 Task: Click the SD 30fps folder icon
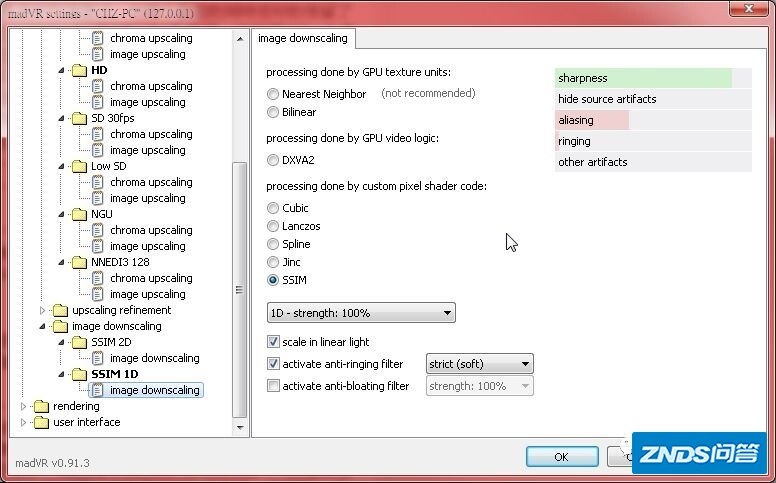pos(80,118)
